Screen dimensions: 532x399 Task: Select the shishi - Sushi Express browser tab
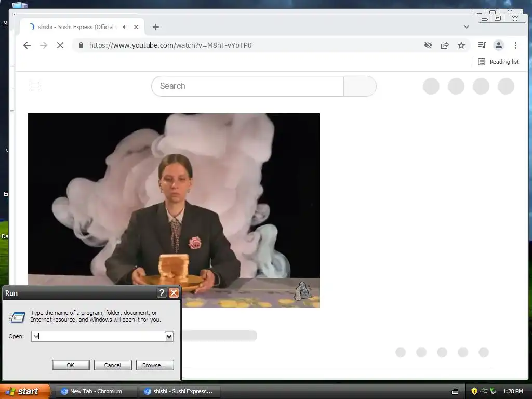(83, 27)
